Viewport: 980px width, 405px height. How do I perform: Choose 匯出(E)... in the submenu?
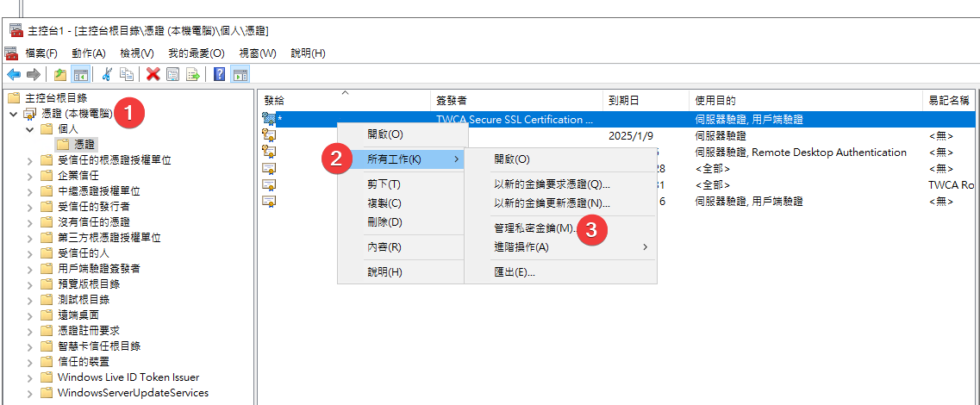(515, 272)
